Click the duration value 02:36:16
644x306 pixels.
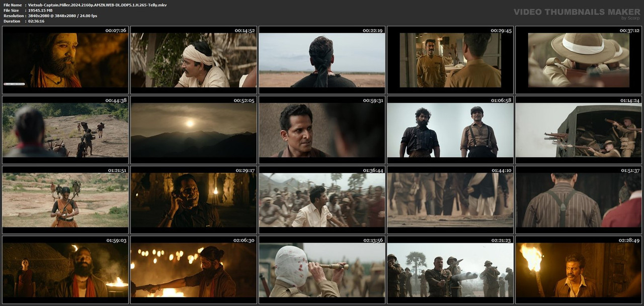pyautogui.click(x=36, y=21)
